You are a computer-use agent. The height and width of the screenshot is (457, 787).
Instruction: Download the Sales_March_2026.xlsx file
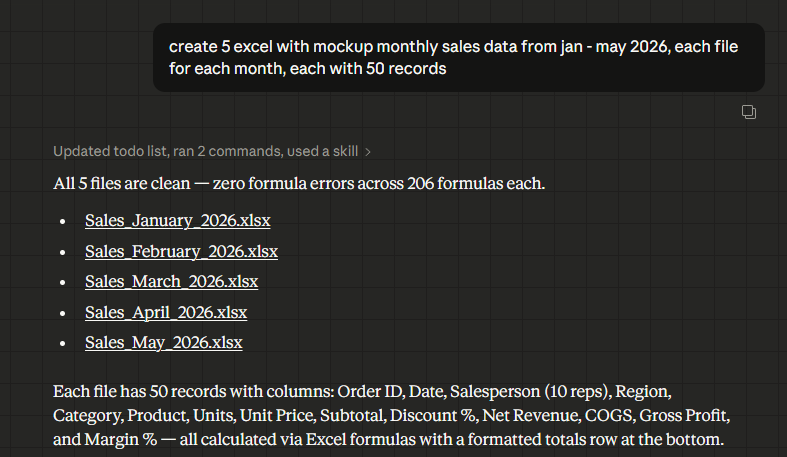coord(171,281)
